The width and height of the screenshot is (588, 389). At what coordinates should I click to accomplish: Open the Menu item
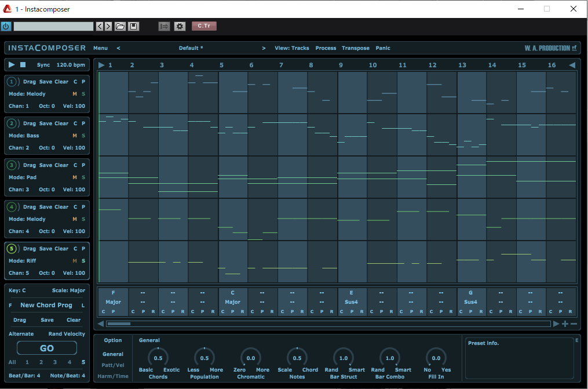click(x=100, y=48)
